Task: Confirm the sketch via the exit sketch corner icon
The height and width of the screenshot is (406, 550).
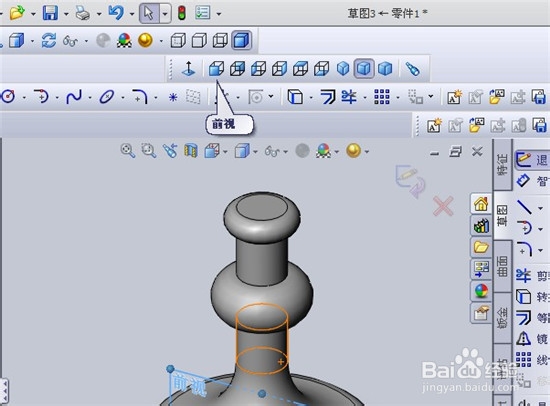Action: (410, 180)
